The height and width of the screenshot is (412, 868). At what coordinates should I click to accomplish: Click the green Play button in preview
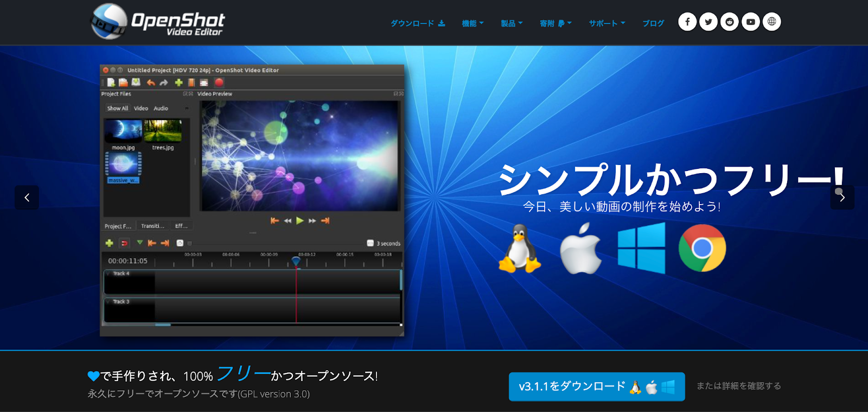click(x=300, y=220)
